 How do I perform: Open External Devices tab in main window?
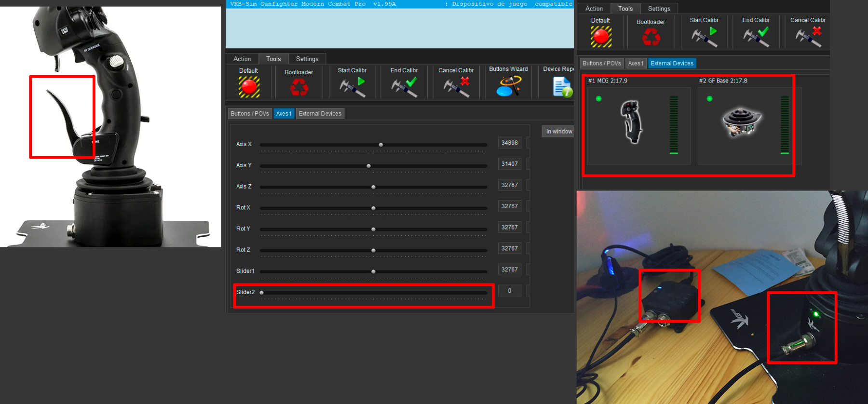(320, 114)
